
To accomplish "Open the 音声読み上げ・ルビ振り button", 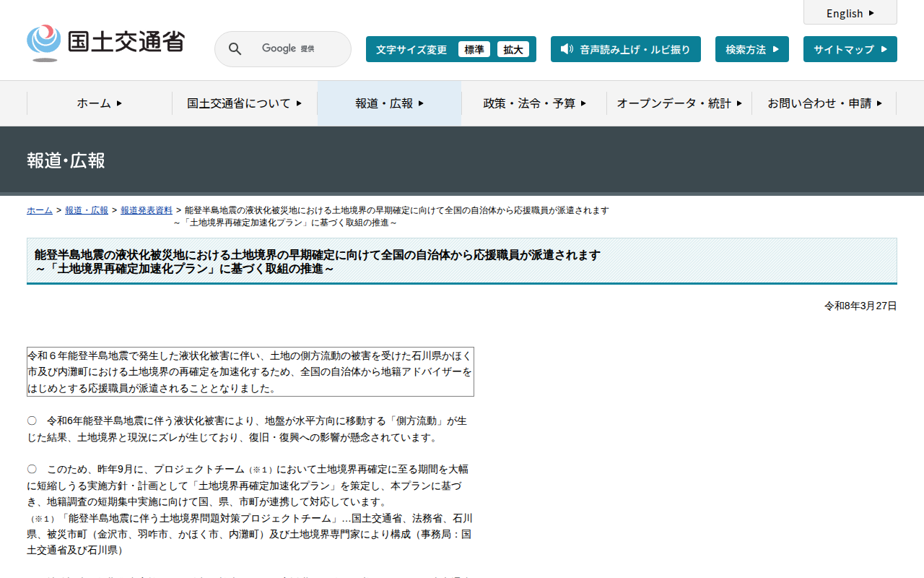I will tap(626, 49).
